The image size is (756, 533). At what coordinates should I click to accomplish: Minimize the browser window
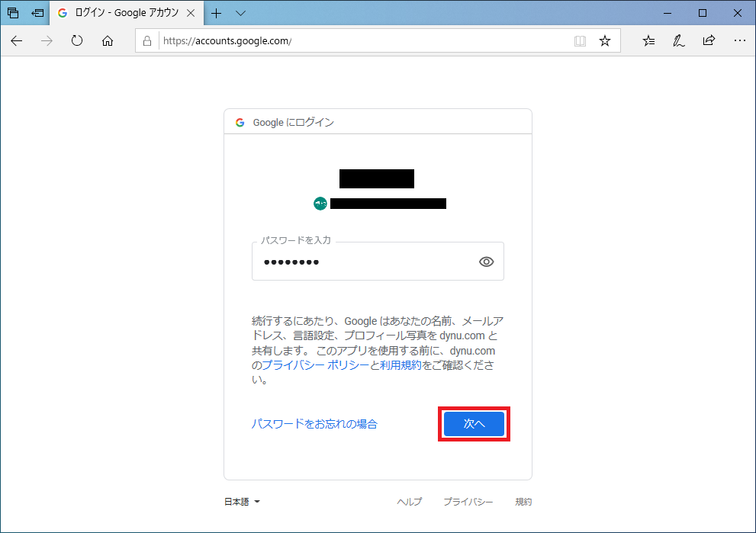coord(668,13)
